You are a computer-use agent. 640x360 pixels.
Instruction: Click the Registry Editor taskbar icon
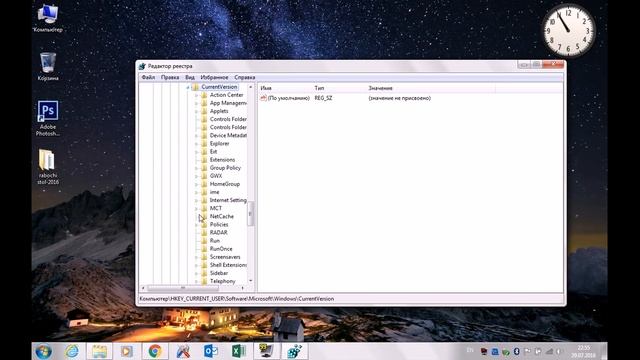tap(295, 351)
